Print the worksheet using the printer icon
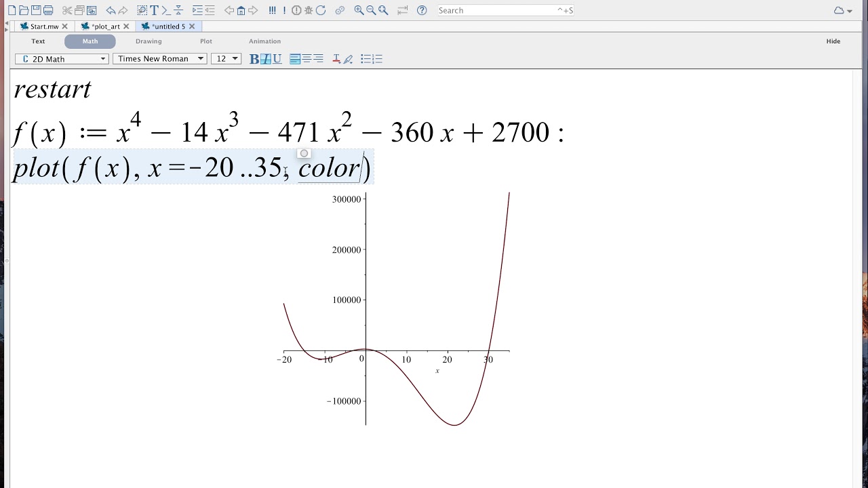This screenshot has width=868, height=488. tap(48, 10)
